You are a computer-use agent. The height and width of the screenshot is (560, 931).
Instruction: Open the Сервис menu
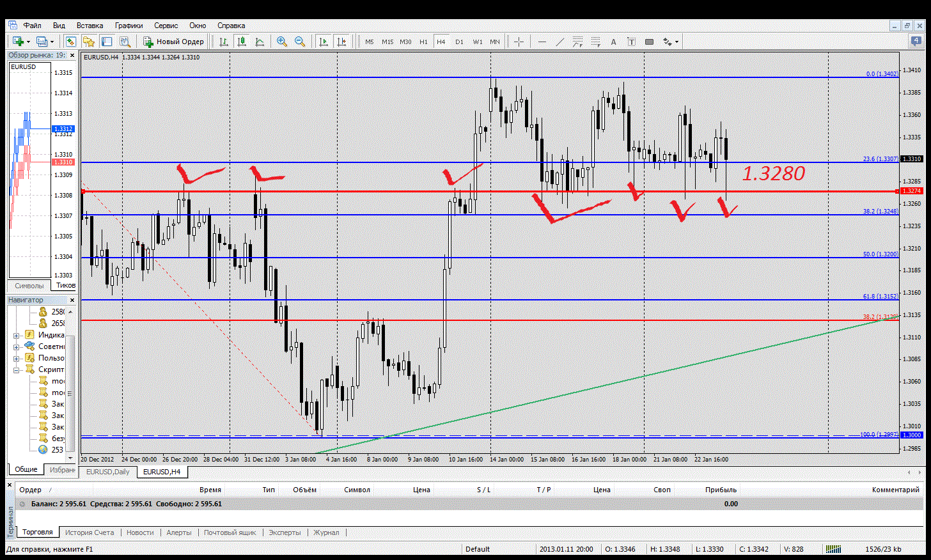coord(166,26)
